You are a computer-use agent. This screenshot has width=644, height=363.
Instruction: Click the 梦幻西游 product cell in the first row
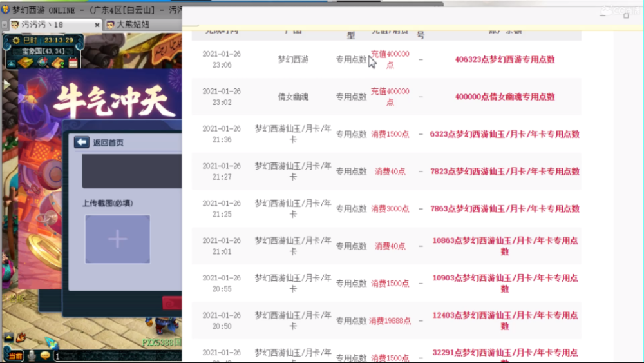coord(293,59)
